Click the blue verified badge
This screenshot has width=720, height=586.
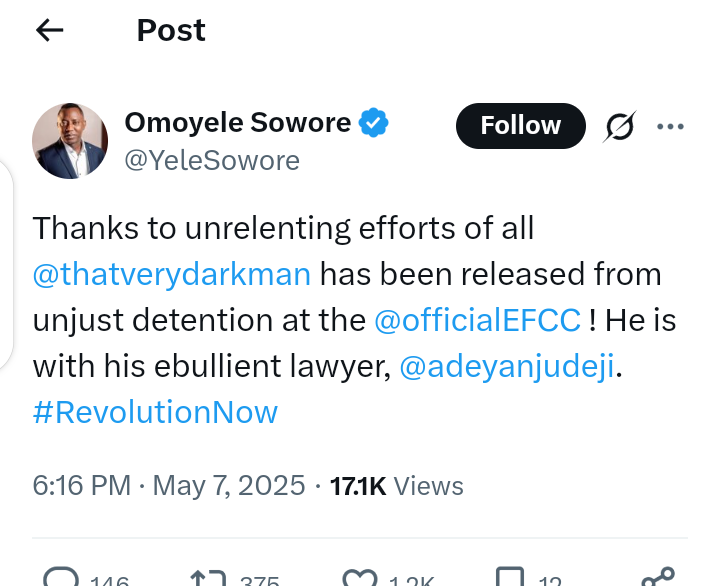click(373, 124)
